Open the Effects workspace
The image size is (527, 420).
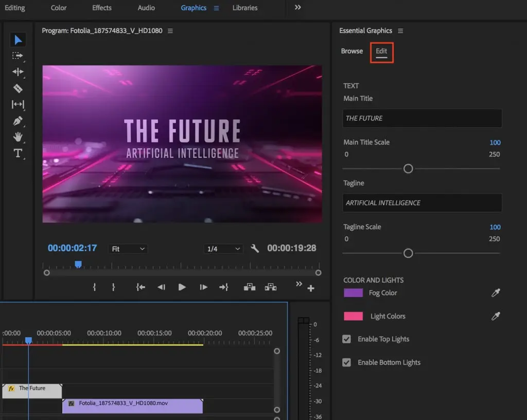coord(101,8)
